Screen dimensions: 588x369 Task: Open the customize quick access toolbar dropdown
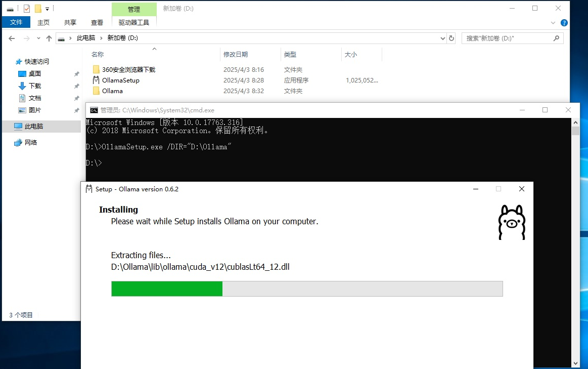(x=47, y=9)
